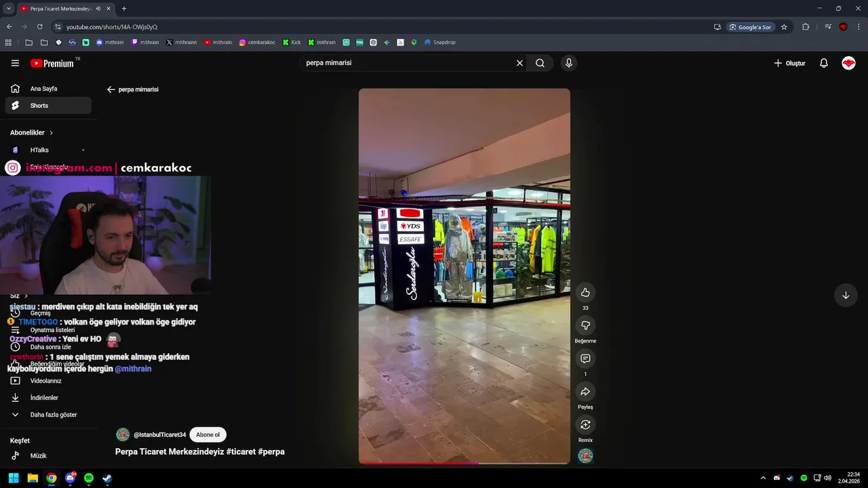Expand the Abonelikler section
This screenshot has width=868, height=488.
click(x=31, y=133)
